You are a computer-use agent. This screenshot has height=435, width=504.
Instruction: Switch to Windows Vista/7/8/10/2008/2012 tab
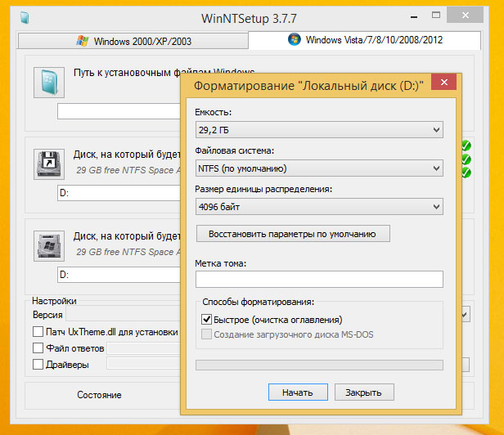pos(365,40)
